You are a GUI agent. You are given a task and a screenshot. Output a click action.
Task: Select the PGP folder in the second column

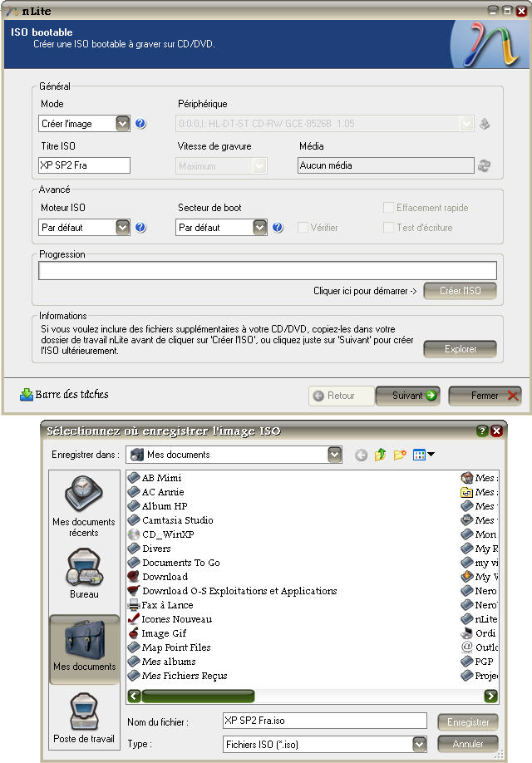coord(477,662)
